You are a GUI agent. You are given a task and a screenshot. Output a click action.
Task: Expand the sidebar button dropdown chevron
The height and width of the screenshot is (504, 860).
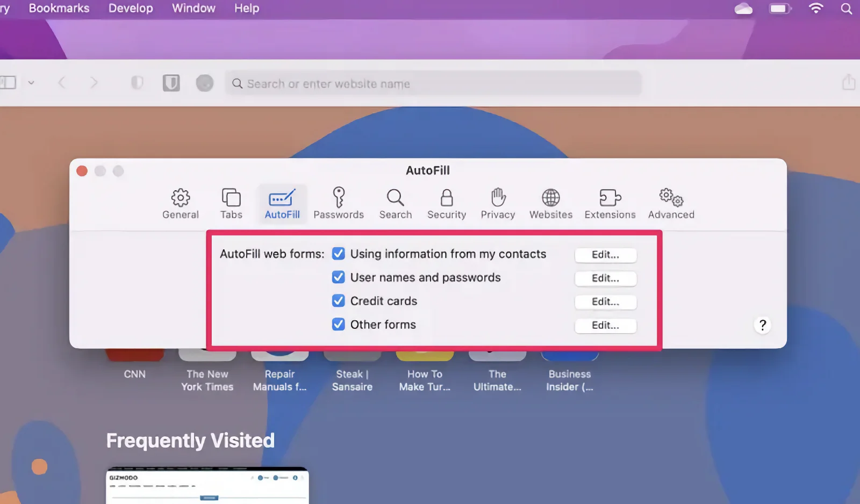point(31,83)
